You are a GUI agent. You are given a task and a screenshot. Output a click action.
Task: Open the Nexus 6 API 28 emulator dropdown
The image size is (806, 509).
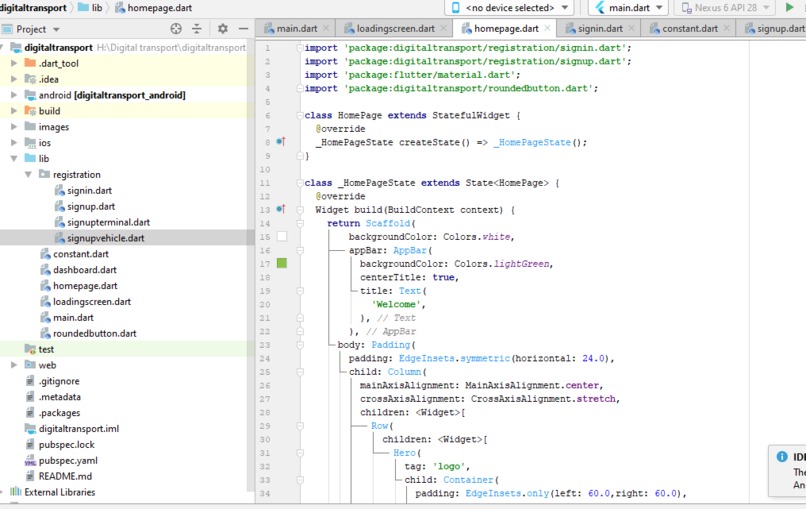pyautogui.click(x=725, y=8)
